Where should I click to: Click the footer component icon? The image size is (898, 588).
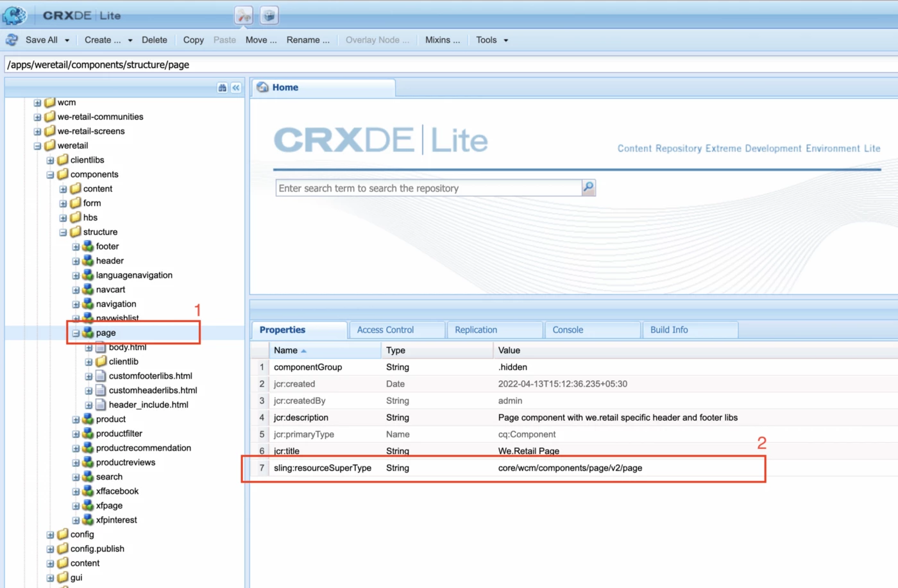point(88,246)
